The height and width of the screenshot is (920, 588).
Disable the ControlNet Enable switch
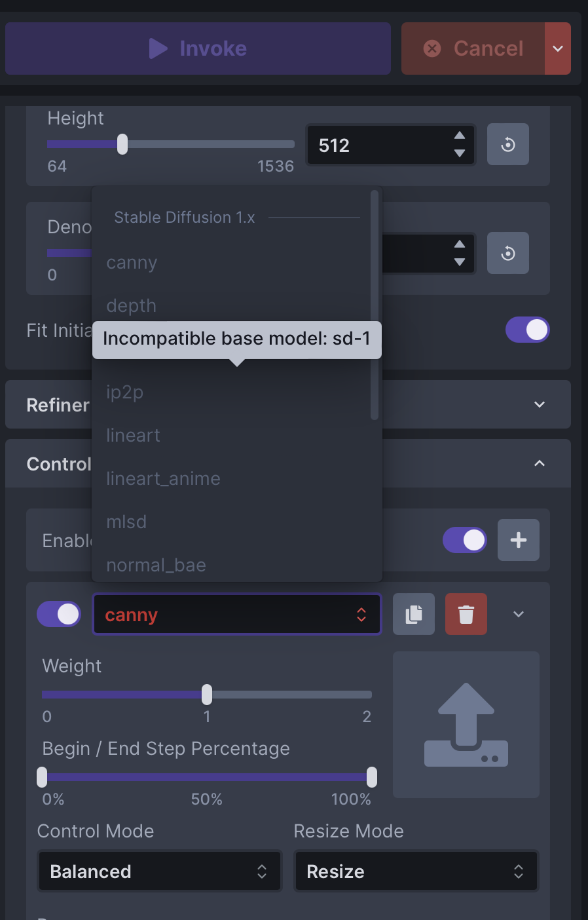(464, 540)
